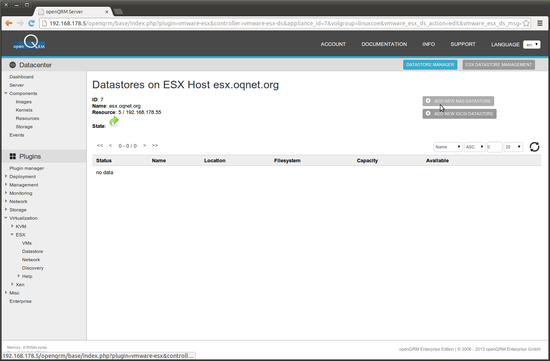
Task: Open Plugin manager
Action: pyautogui.click(x=27, y=168)
